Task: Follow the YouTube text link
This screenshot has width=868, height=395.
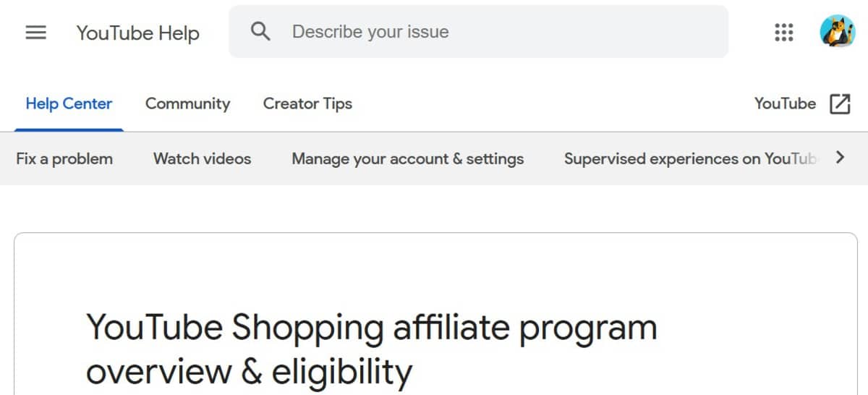Action: point(785,103)
